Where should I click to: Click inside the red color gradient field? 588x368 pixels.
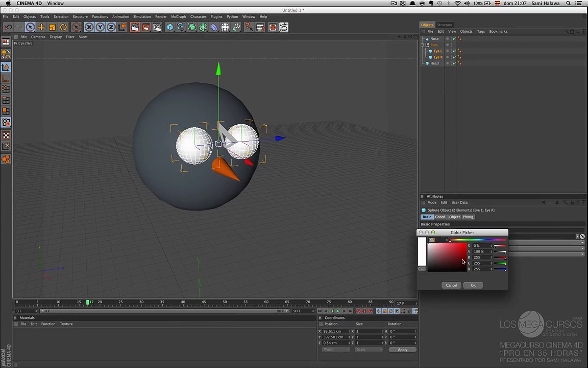click(447, 257)
